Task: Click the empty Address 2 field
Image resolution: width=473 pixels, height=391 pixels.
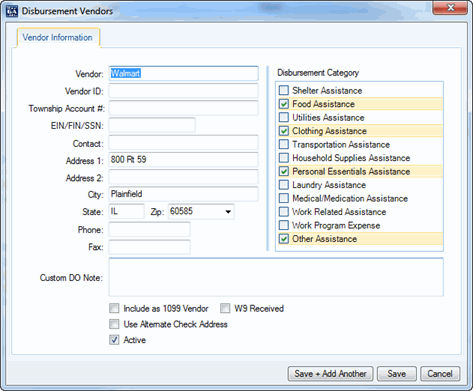Action: click(183, 177)
